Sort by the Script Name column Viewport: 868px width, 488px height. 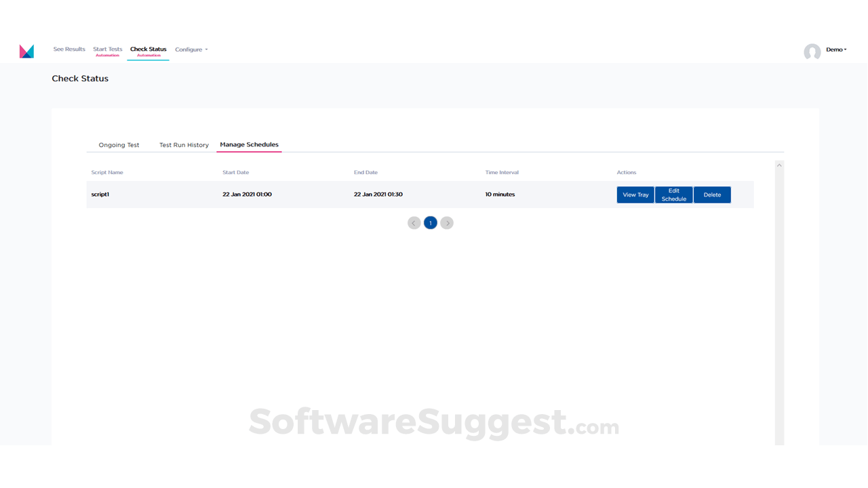(106, 172)
